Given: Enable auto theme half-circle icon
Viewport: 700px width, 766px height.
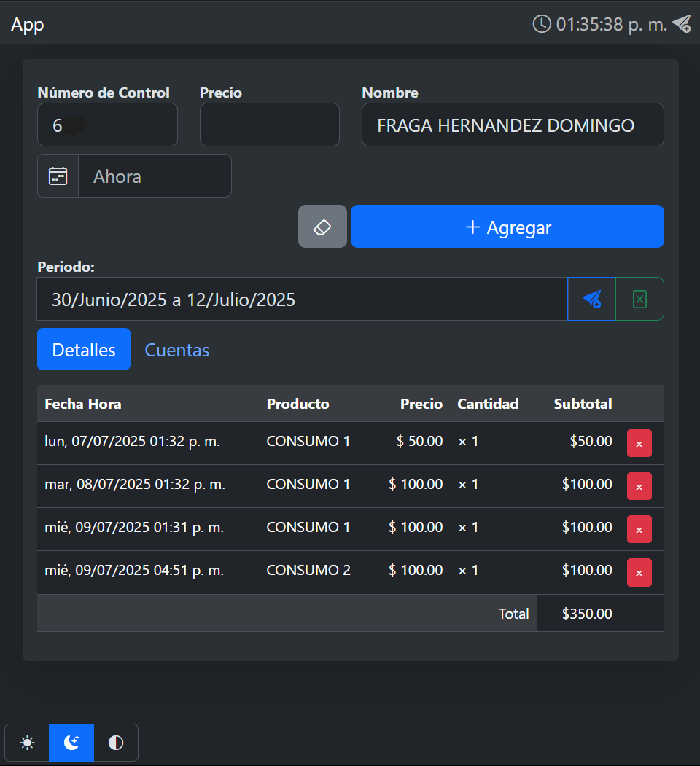Looking at the screenshot, I should (116, 743).
